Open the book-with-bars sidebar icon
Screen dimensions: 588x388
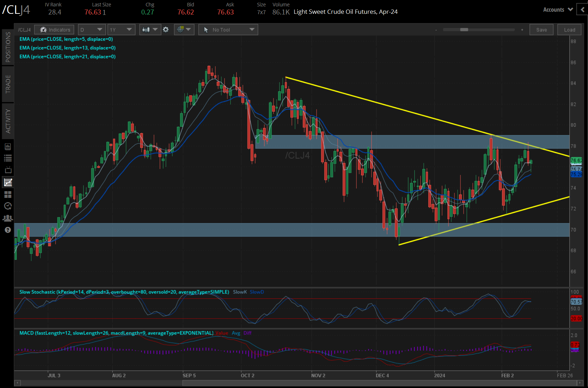(8, 147)
